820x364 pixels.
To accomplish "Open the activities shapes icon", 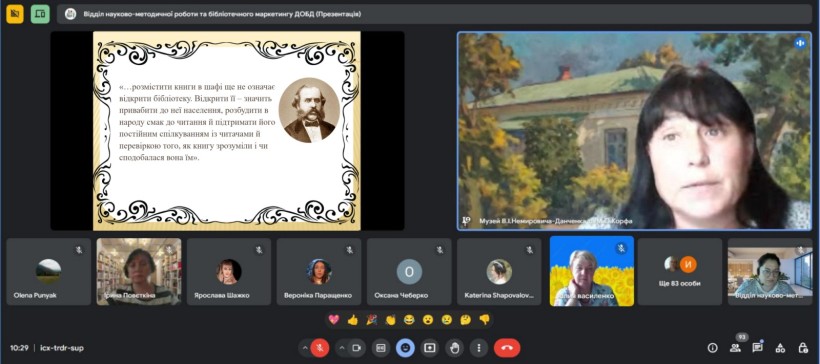I will 780,348.
